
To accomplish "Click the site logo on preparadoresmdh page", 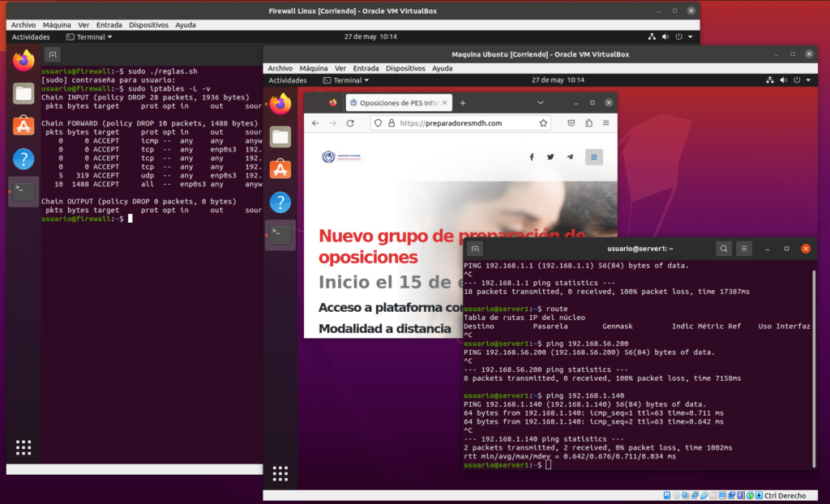I will coord(341,156).
